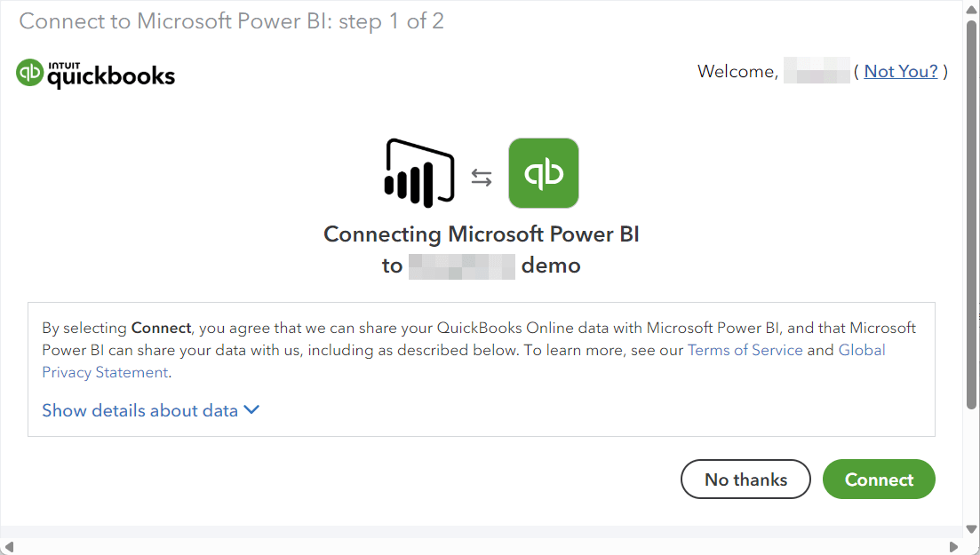Screen dimensions: 980x555
Task: Click the vertical scrollbar down arrow
Action: click(971, 529)
